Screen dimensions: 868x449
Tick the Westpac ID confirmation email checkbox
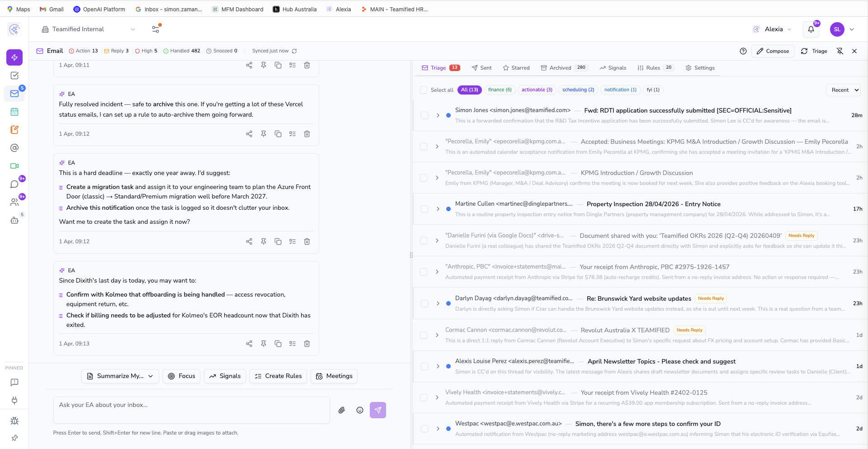425,429
